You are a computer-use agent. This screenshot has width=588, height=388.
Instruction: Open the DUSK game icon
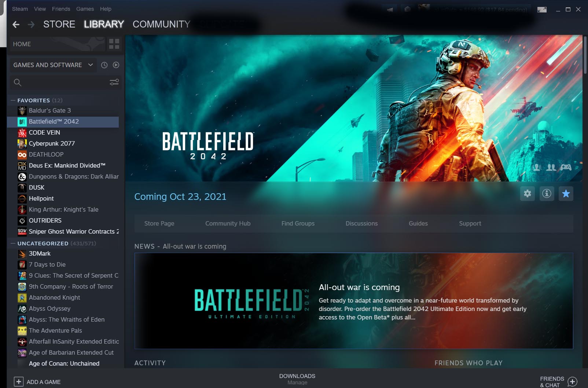tap(22, 187)
